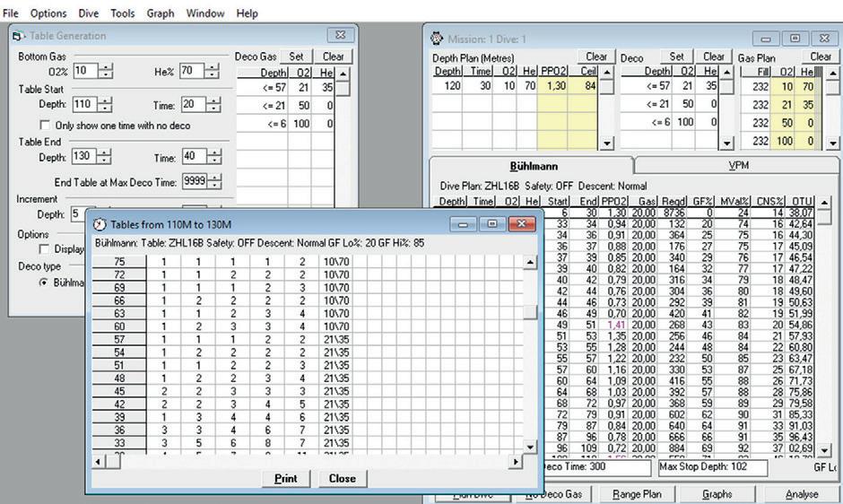The width and height of the screenshot is (843, 504).
Task: Click Clear in the Gas Plan panel
Action: pos(821,56)
